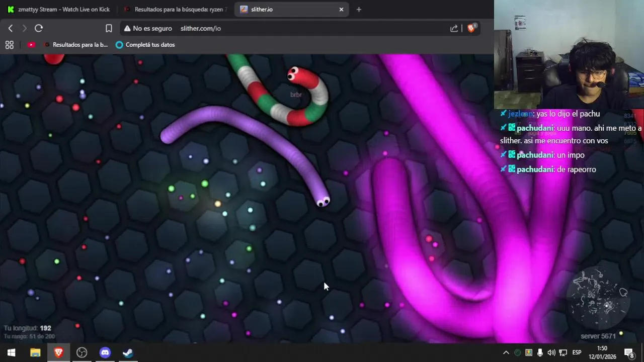Open Steam from the taskbar
The height and width of the screenshot is (362, 644).
coord(128,353)
